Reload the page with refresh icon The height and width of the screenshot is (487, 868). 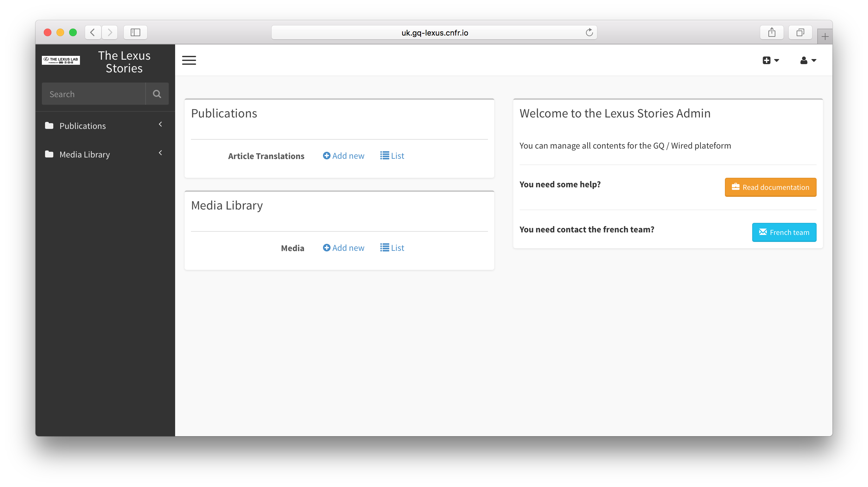coord(589,32)
